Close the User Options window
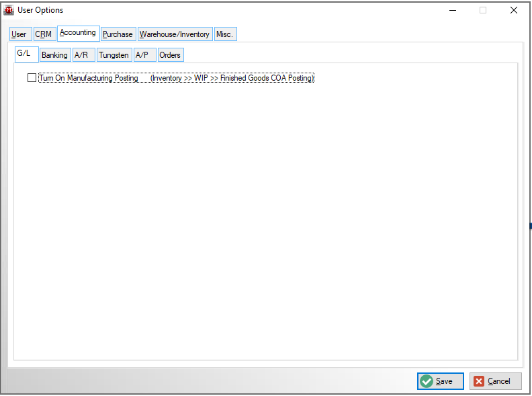The width and height of the screenshot is (532, 396). (514, 10)
